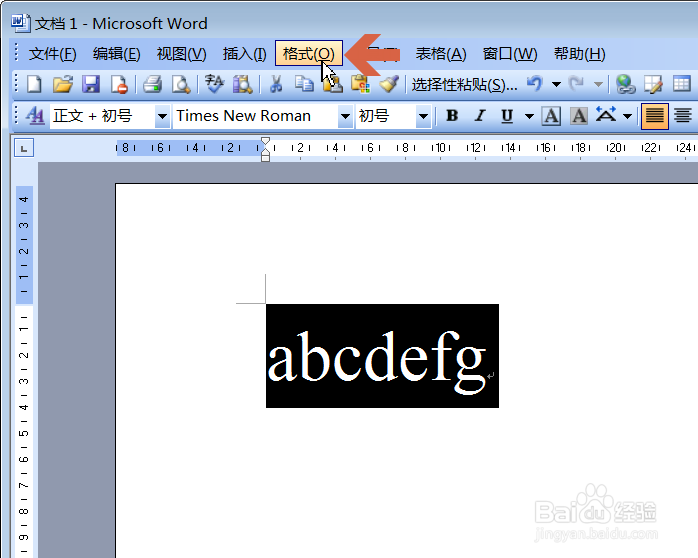Click the Open folder icon

click(63, 84)
